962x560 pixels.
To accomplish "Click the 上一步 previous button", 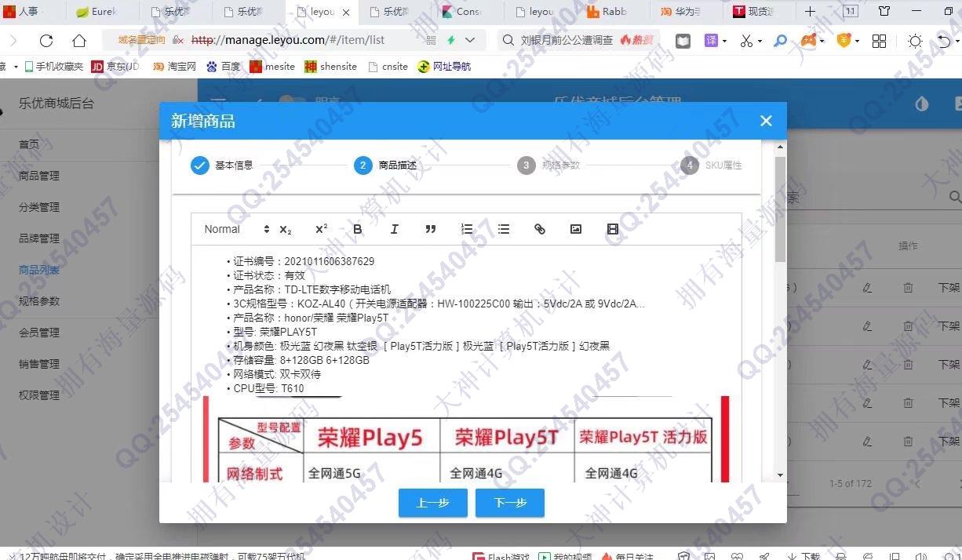I will click(433, 503).
